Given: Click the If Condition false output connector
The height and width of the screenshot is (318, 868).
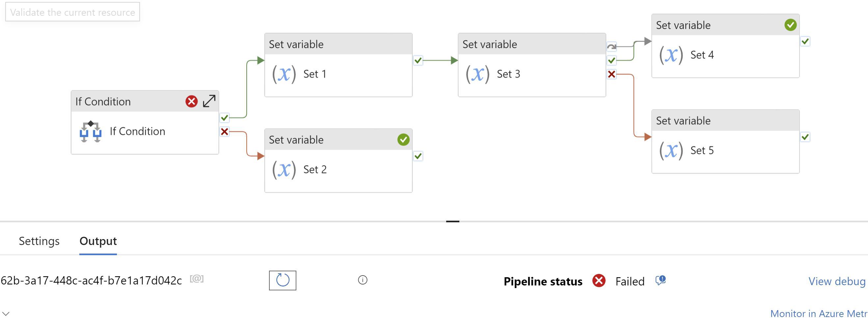Looking at the screenshot, I should (x=225, y=132).
